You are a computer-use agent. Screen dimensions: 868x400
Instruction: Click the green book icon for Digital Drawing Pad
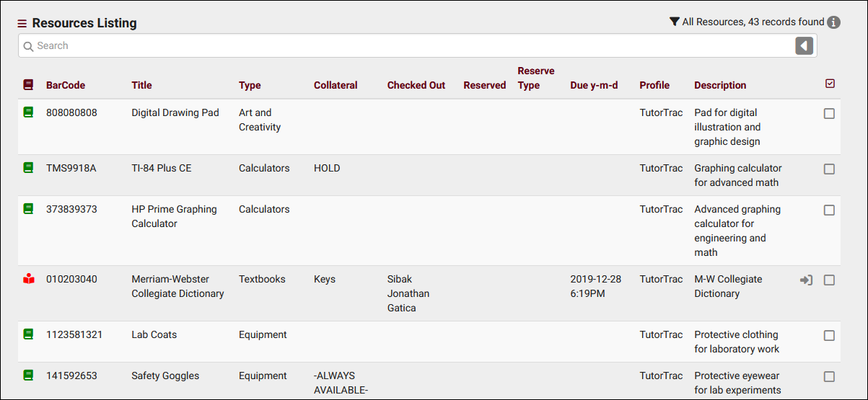[28, 112]
